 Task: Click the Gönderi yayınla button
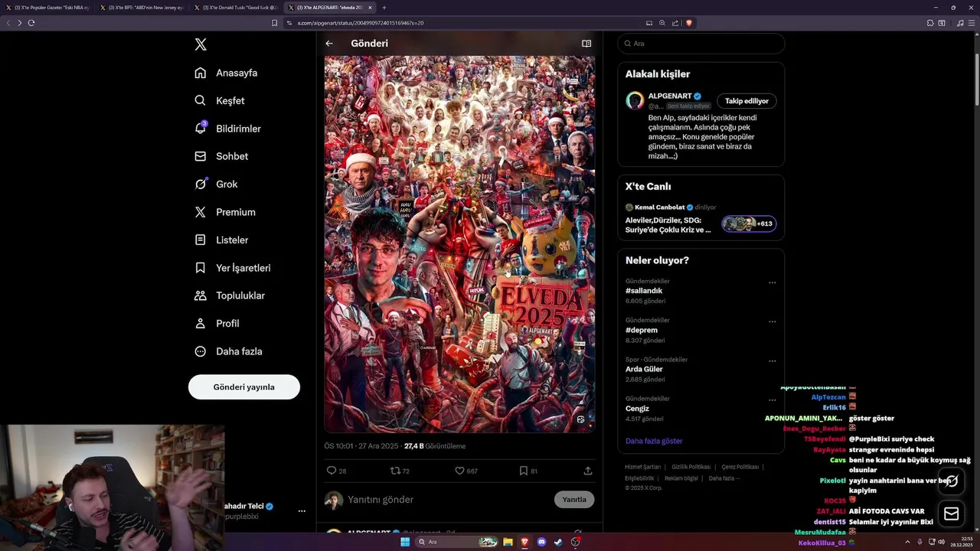tap(244, 386)
